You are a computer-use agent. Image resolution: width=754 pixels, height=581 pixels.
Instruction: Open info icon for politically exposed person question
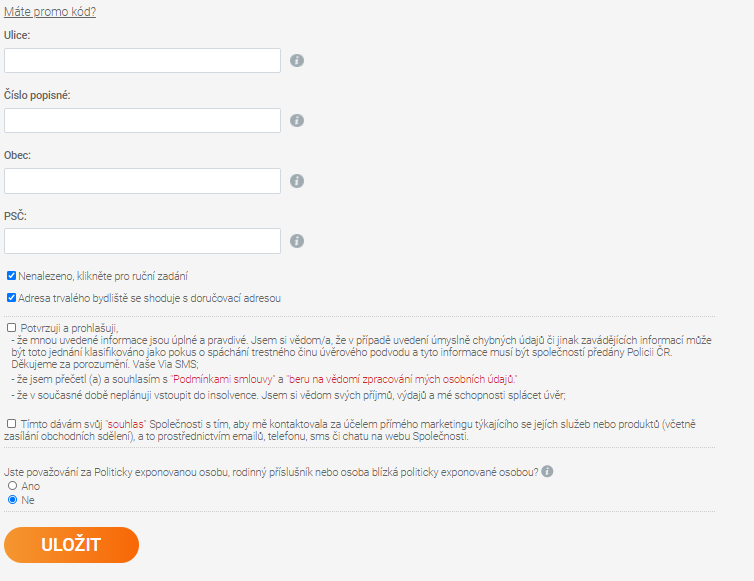pos(547,471)
